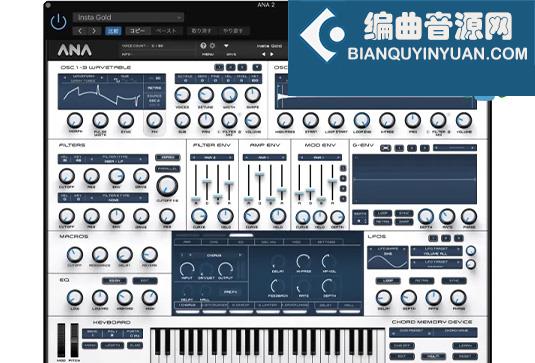Open the Insta Gold preset dropdown
The image size is (535, 363).
pyautogui.click(x=128, y=17)
